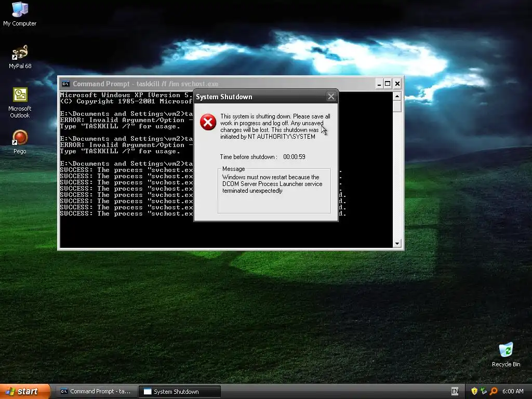
Task: Open the magnifier search tray icon
Action: pyautogui.click(x=494, y=391)
